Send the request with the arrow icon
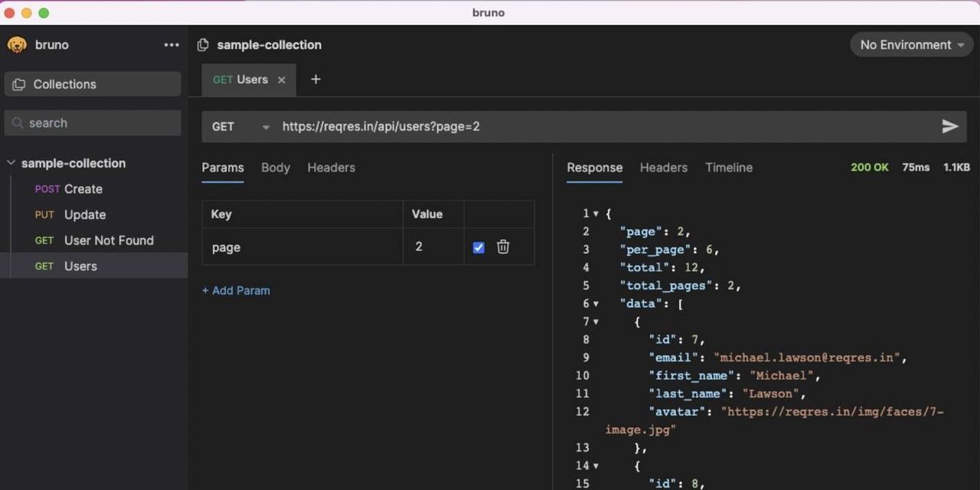 pyautogui.click(x=949, y=126)
